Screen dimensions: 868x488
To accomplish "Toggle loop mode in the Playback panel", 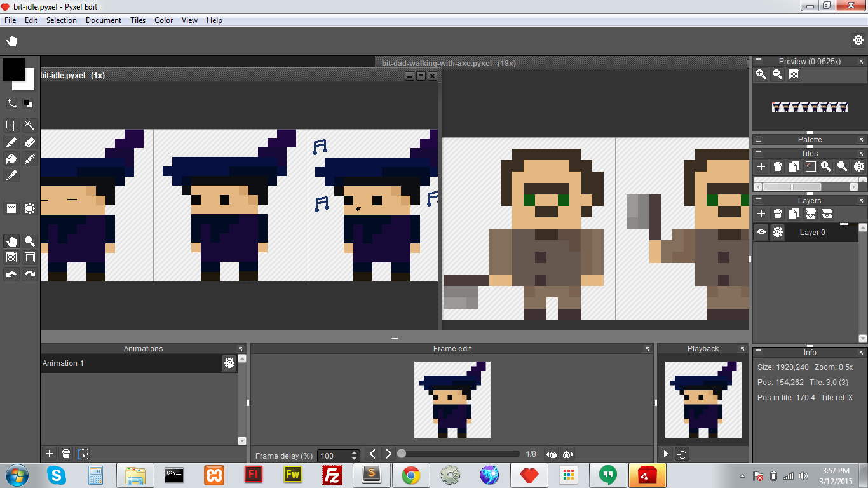I will [682, 454].
